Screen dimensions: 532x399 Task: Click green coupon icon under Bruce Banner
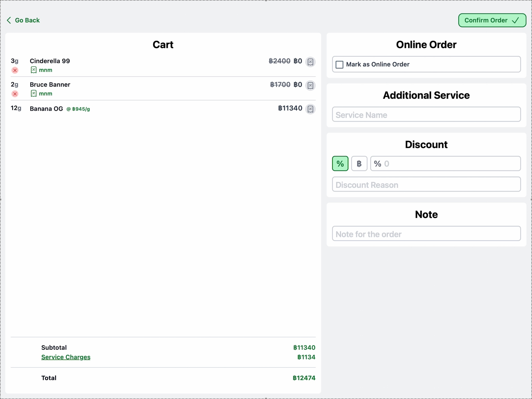34,93
